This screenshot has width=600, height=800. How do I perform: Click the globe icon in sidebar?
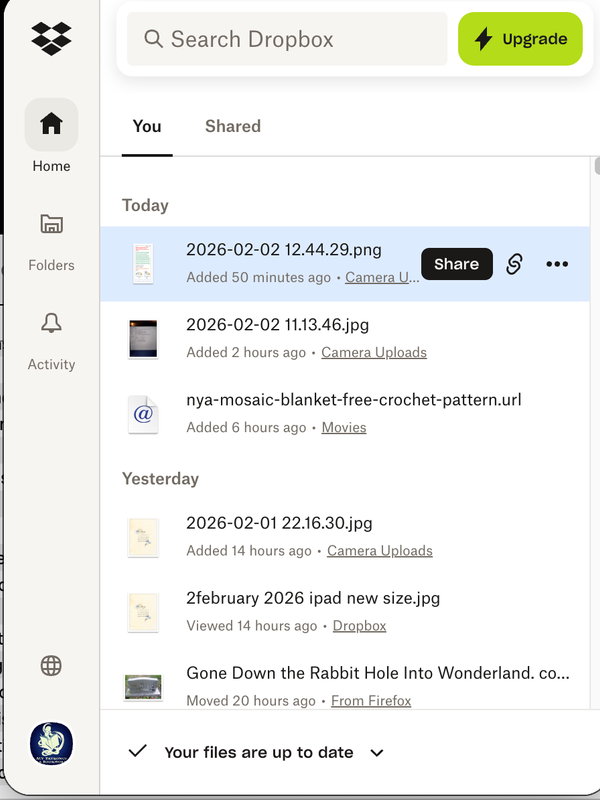click(51, 666)
